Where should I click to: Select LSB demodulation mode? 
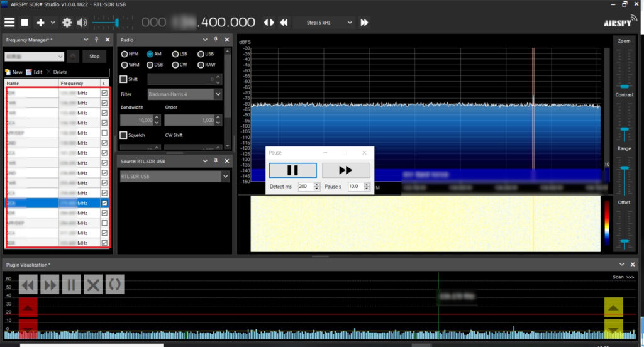(179, 54)
